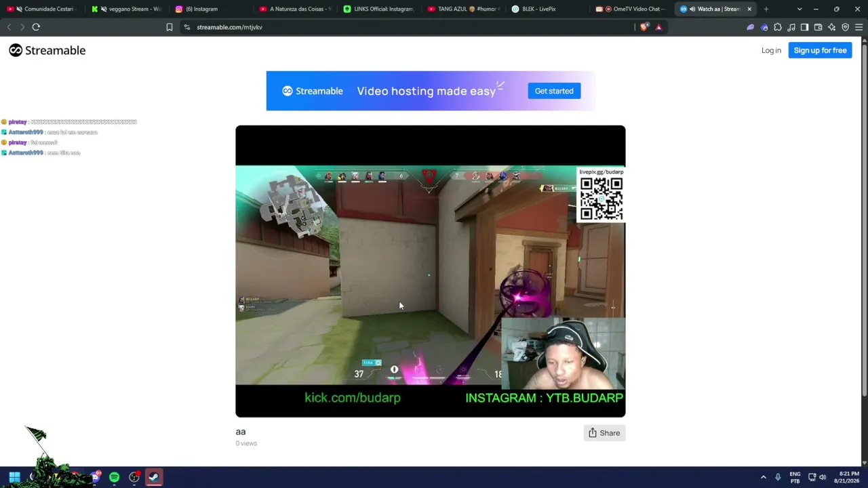Switch to the OmeTV Video Chat tab
The image size is (868, 488).
(632, 9)
